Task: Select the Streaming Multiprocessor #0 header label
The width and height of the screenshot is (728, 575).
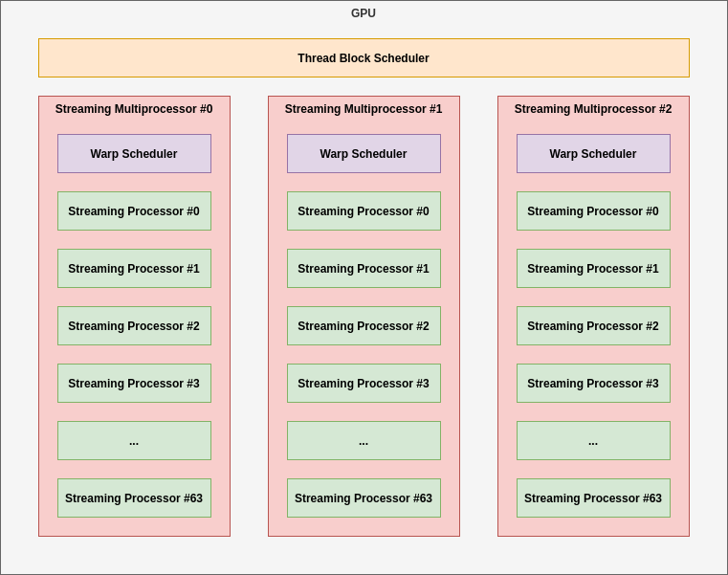Action: point(134,109)
